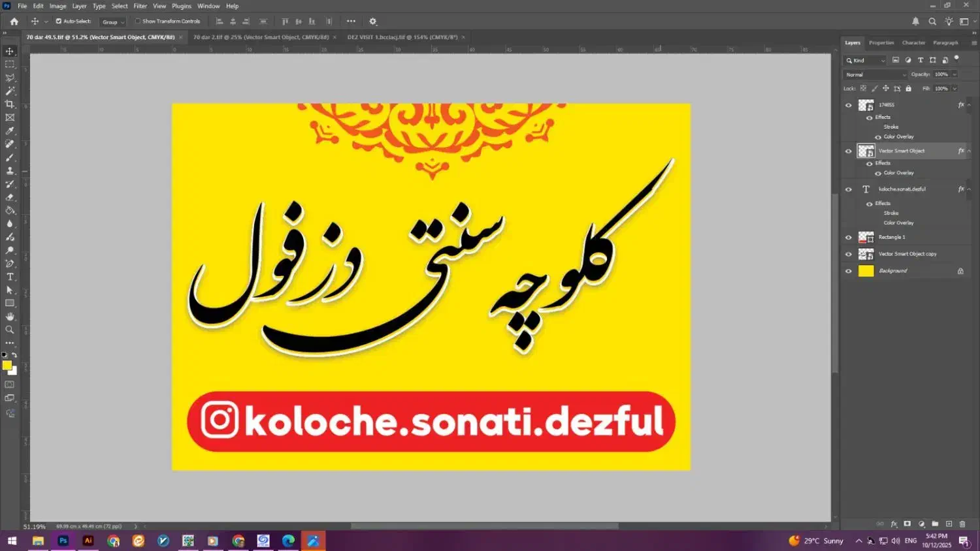
Task: Create a new layer
Action: 949,524
